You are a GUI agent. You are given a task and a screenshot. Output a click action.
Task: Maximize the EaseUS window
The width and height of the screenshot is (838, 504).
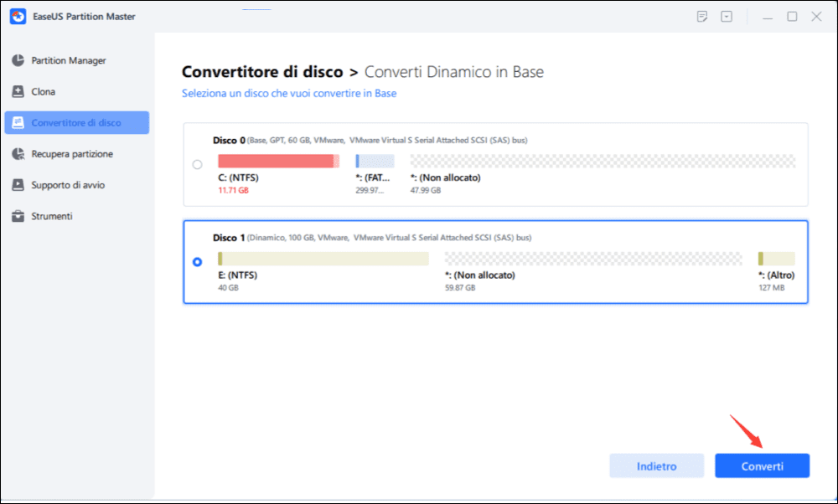coord(792,17)
